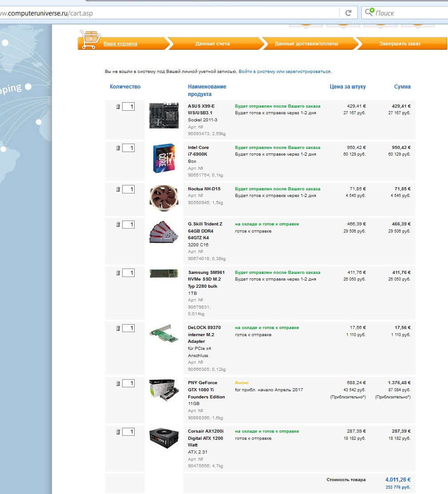Open ASUS X99-E motherboard thumbnail
448x494 pixels.
click(164, 115)
